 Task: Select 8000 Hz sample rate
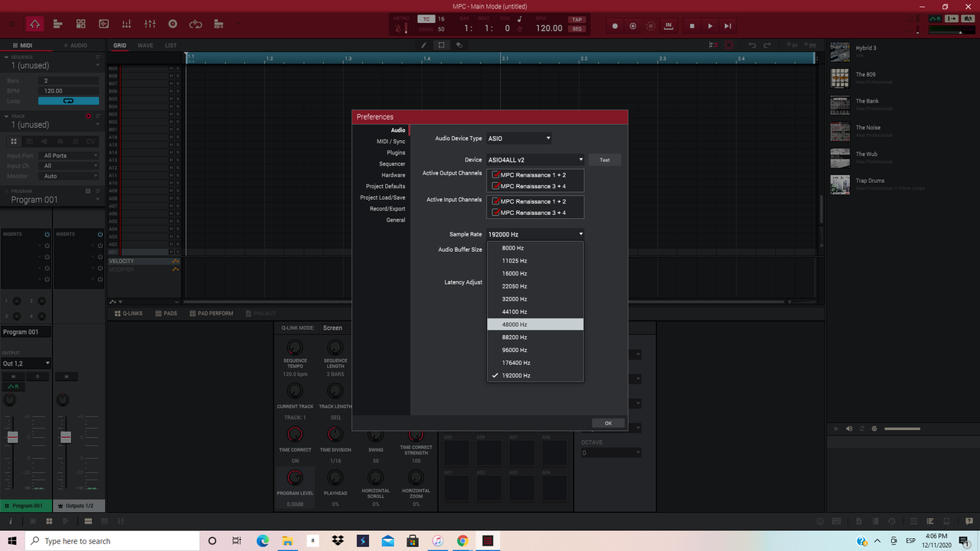click(535, 248)
